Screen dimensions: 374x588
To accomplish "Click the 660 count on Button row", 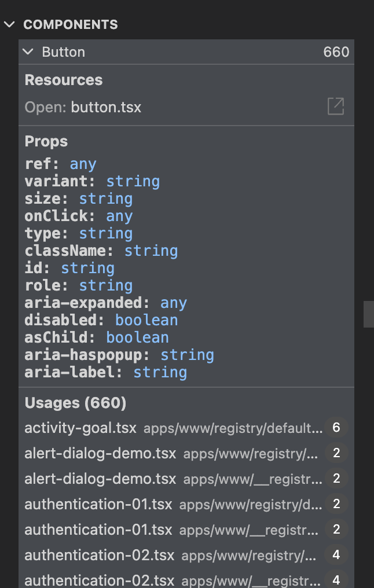I will point(336,52).
